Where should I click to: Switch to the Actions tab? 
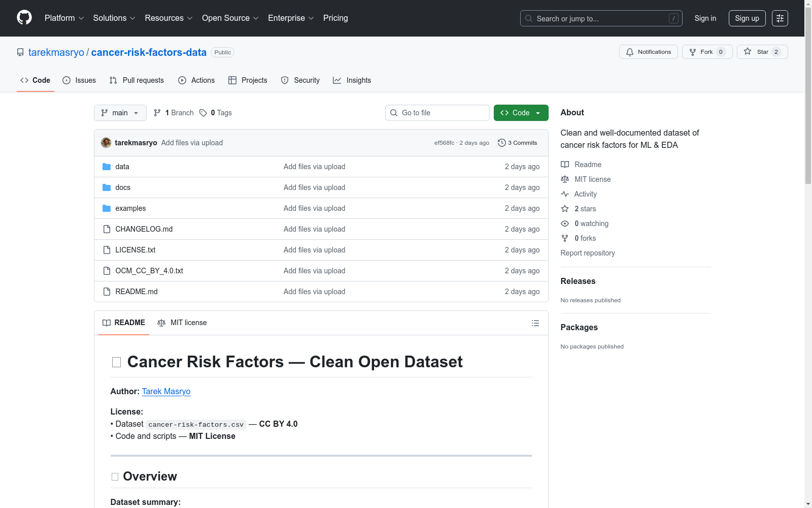click(196, 80)
